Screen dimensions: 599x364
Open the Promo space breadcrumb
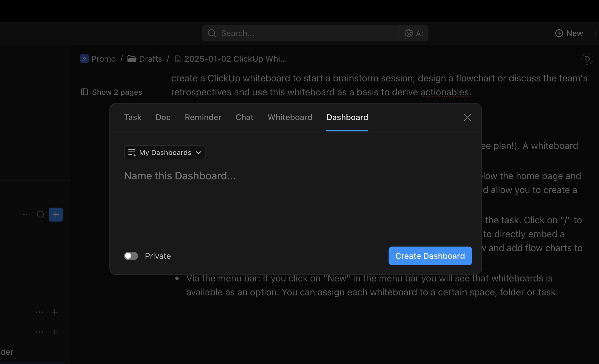[98, 59]
